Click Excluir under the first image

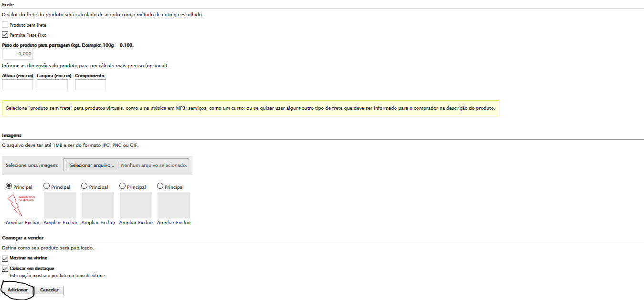(32, 223)
